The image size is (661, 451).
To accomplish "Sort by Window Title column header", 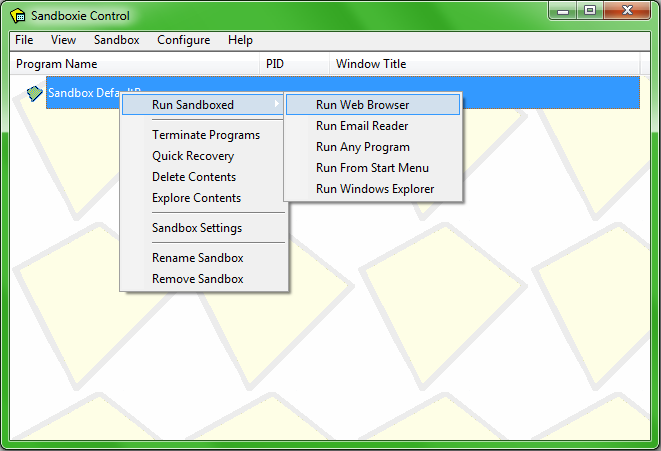I will pos(484,64).
